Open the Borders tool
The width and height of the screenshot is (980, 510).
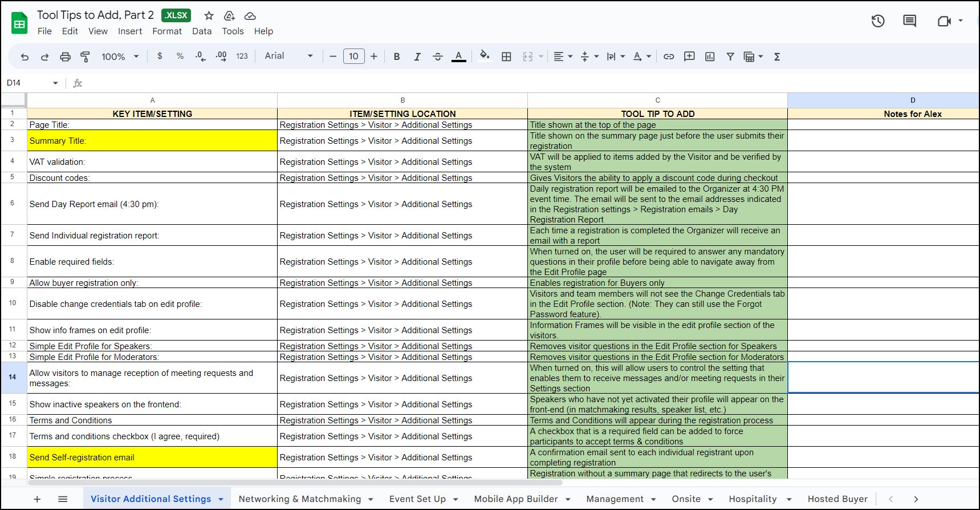pos(506,56)
